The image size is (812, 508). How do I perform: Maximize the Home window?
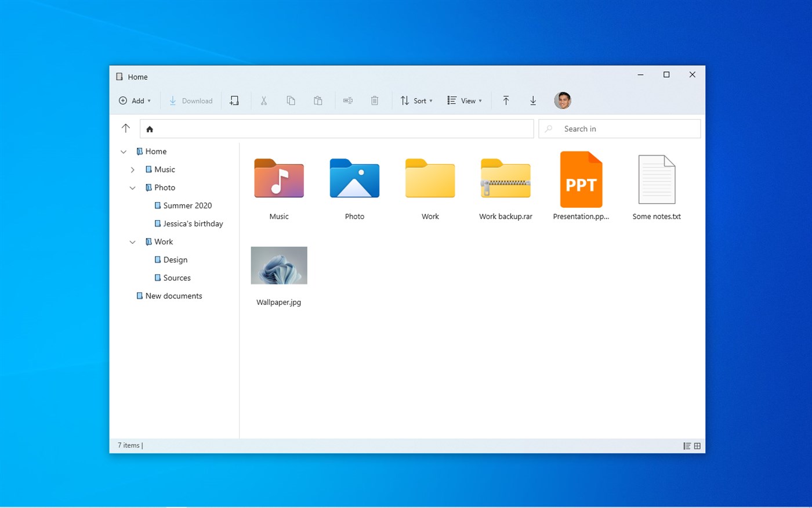[x=666, y=74]
